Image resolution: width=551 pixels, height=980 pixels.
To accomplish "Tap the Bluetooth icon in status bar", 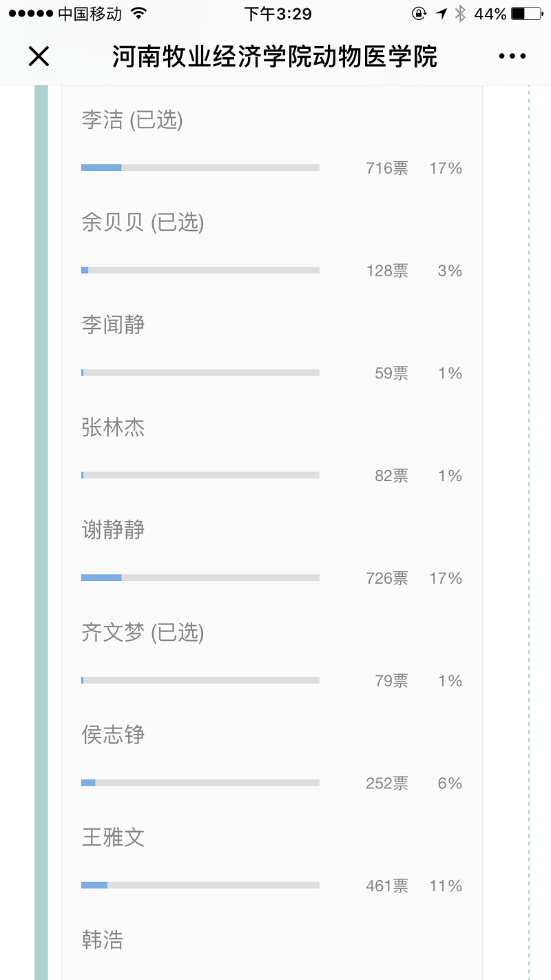I will tap(460, 14).
